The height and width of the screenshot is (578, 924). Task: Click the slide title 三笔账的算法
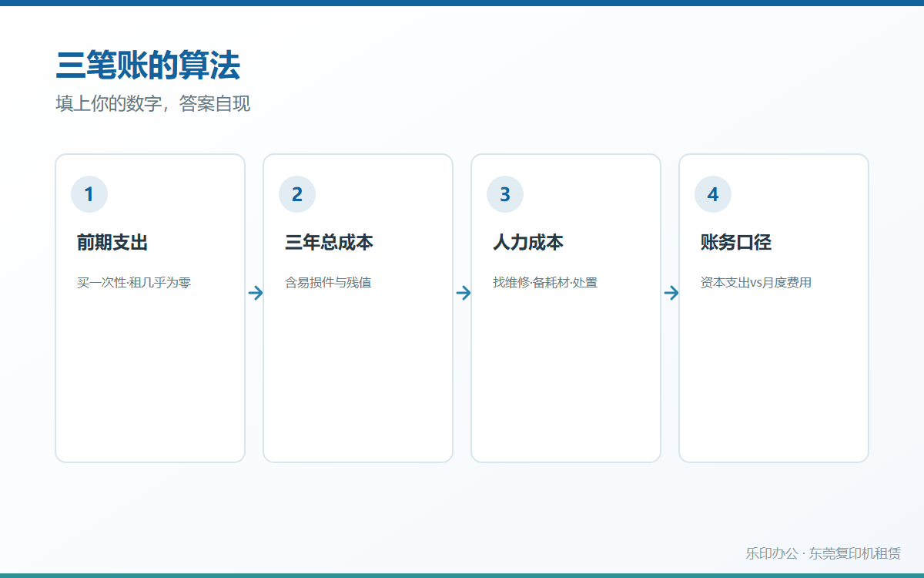click(x=148, y=66)
